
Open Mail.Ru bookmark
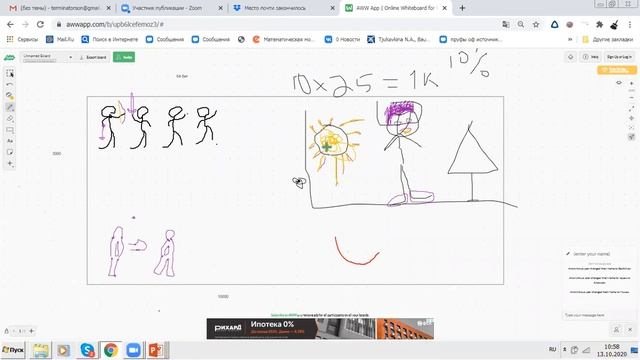[60, 40]
